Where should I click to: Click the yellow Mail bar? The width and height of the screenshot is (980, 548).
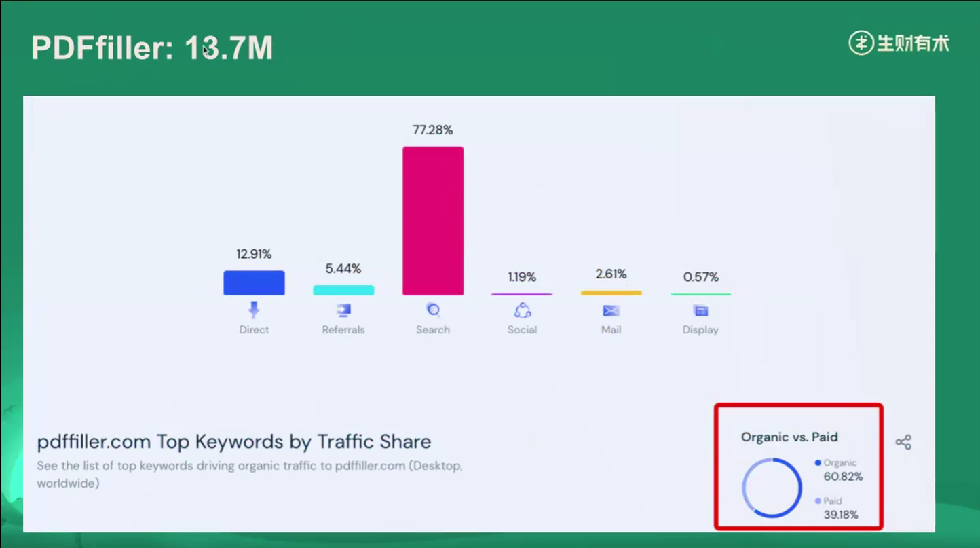[x=611, y=293]
